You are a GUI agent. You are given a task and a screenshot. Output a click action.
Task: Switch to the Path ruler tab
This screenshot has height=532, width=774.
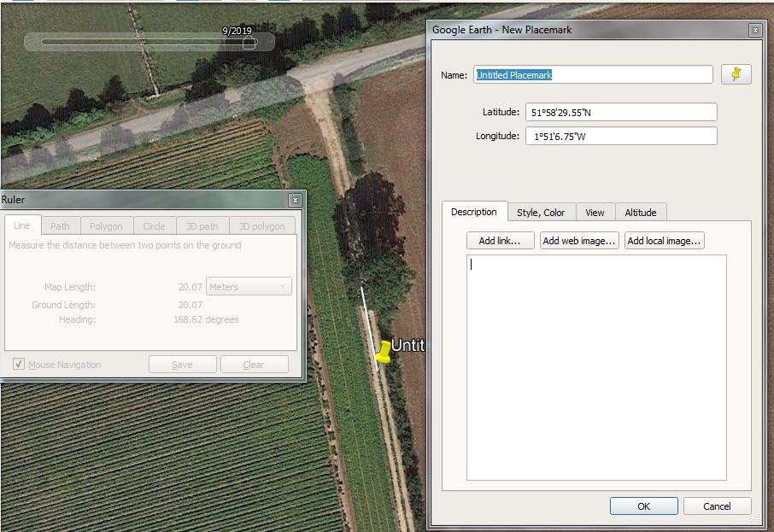pos(60,226)
